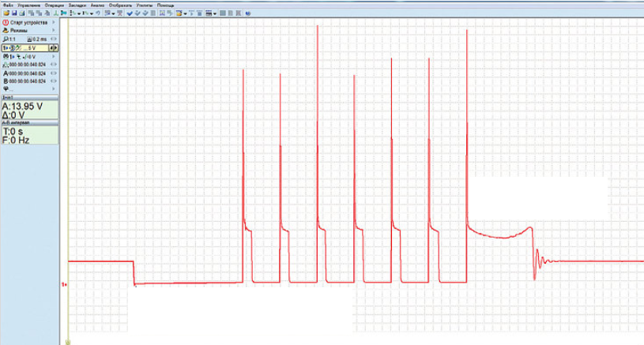Select the 0.2 ms time scale value

point(37,39)
